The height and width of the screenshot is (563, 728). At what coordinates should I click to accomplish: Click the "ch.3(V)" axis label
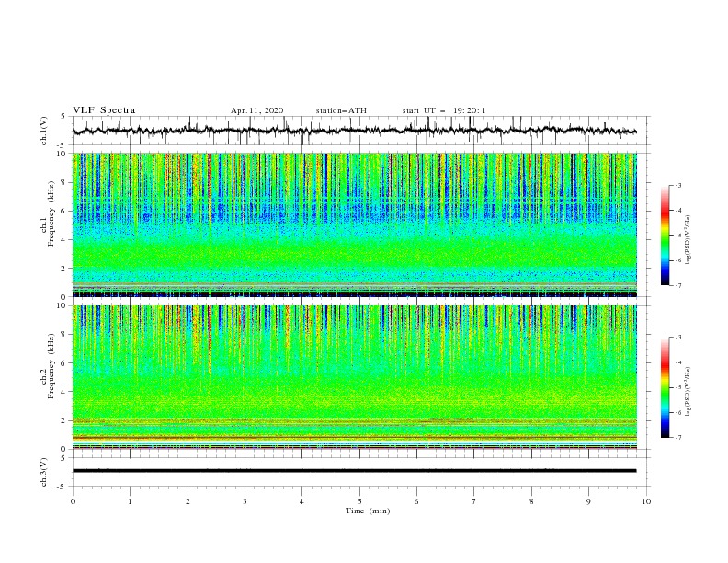pos(44,472)
